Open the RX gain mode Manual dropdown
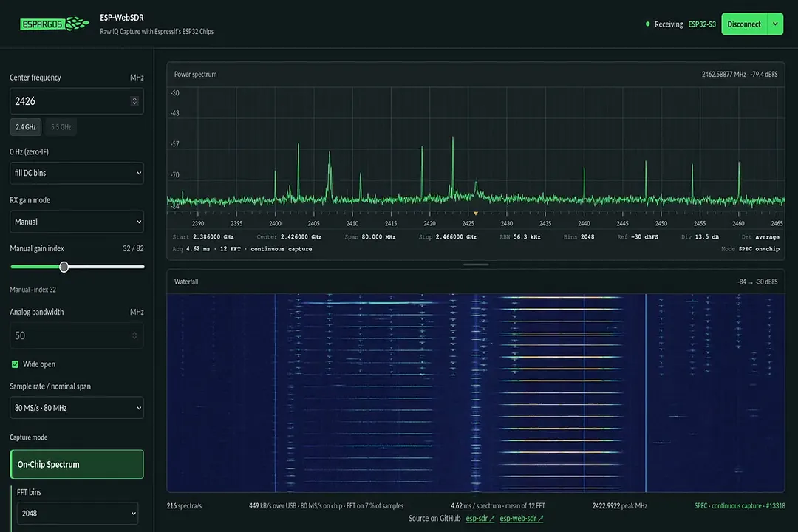Viewport: 798px width, 532px height. pos(76,222)
